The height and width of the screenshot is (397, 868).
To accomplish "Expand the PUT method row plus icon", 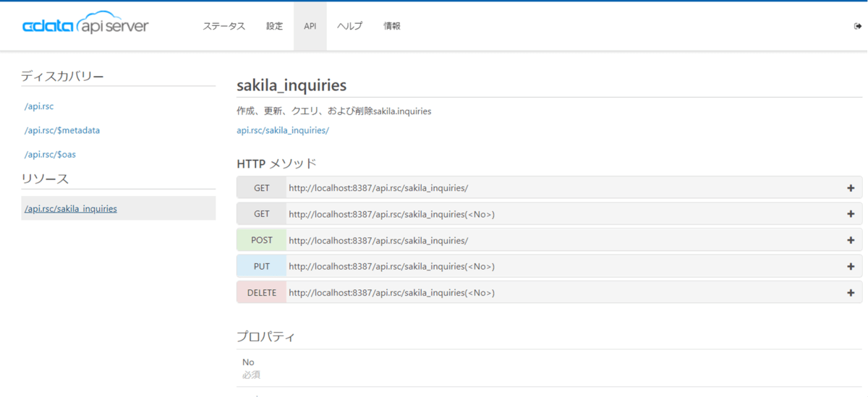I will [x=851, y=266].
